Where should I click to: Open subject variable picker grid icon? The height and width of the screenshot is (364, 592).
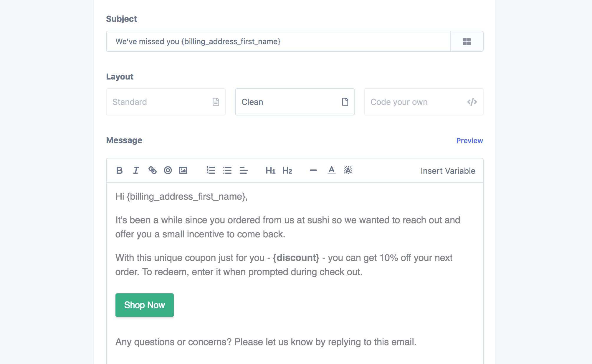467,42
